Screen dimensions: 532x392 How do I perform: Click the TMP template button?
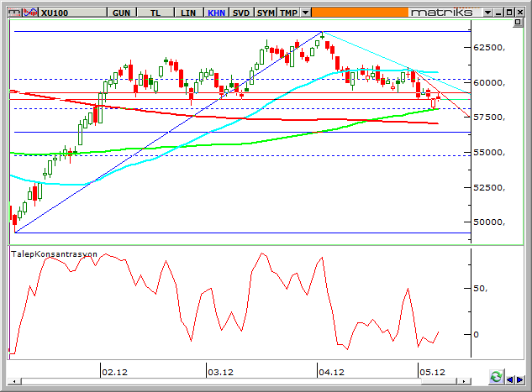point(289,13)
